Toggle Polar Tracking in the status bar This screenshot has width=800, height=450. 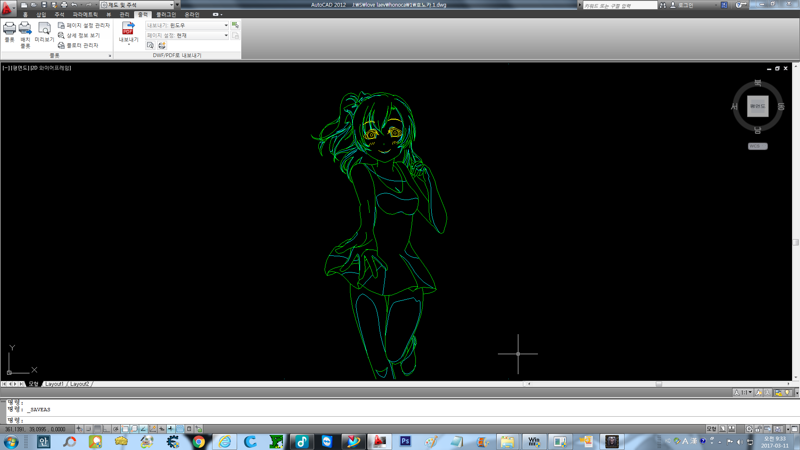point(116,429)
